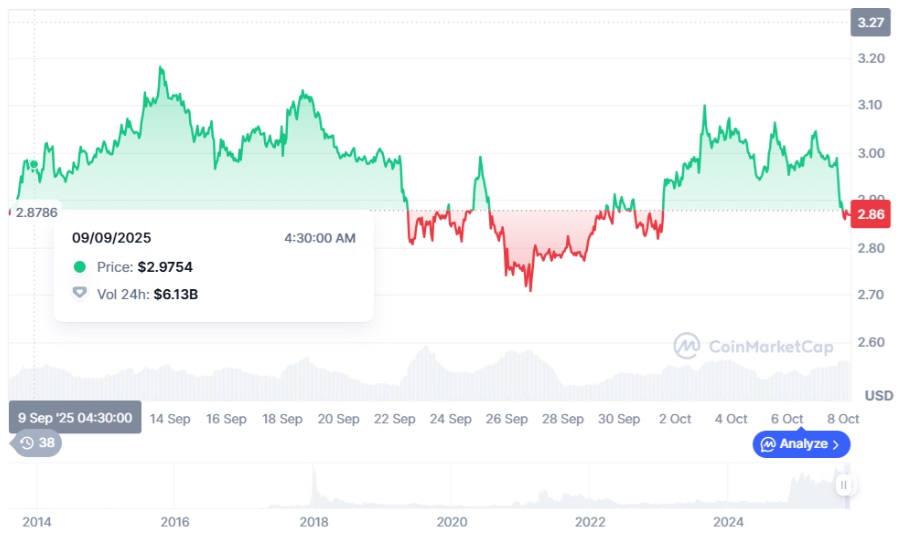Screen dimensions: 900x534
Task: Click the Vol 24h icon in tooltip
Action: click(80, 294)
